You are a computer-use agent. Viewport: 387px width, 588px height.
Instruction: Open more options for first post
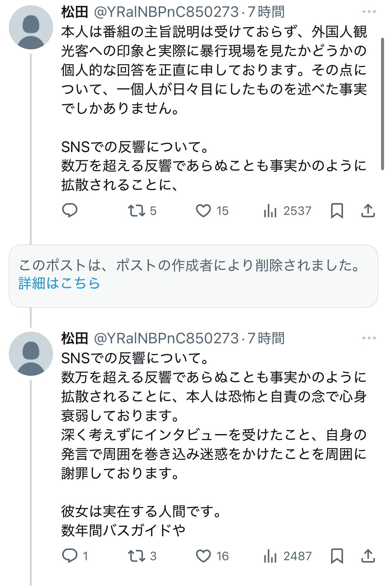(x=369, y=12)
